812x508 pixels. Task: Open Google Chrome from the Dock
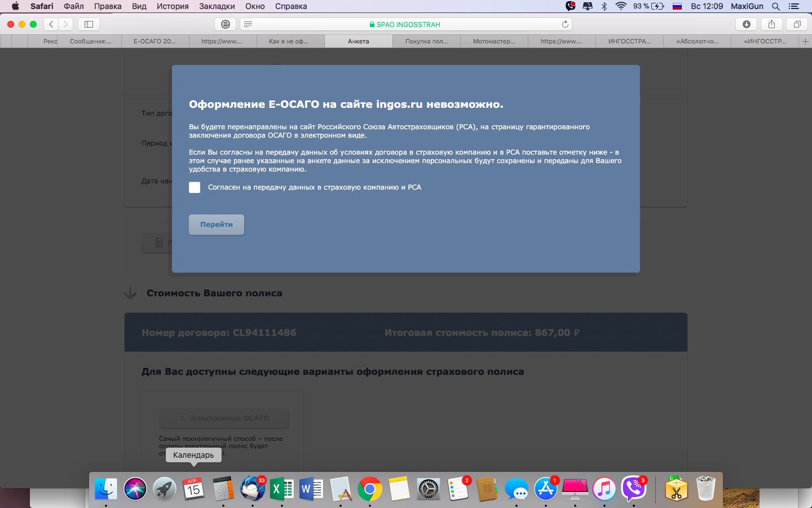tap(369, 489)
